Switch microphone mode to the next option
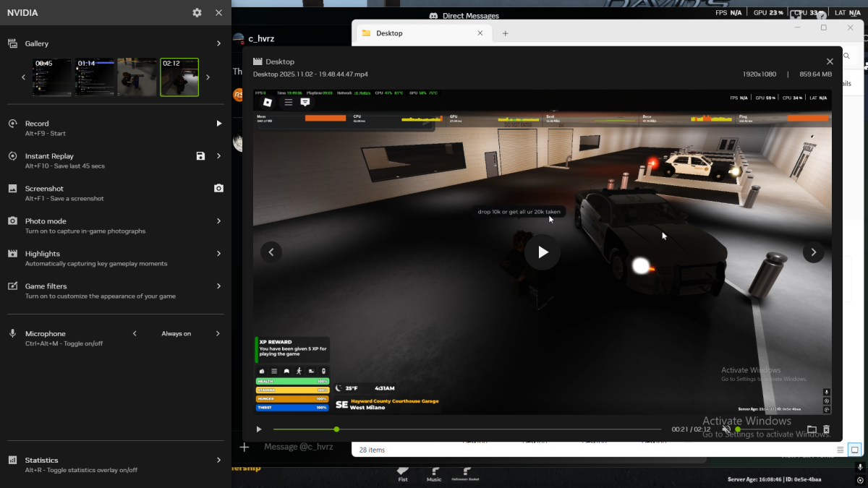 click(x=218, y=334)
